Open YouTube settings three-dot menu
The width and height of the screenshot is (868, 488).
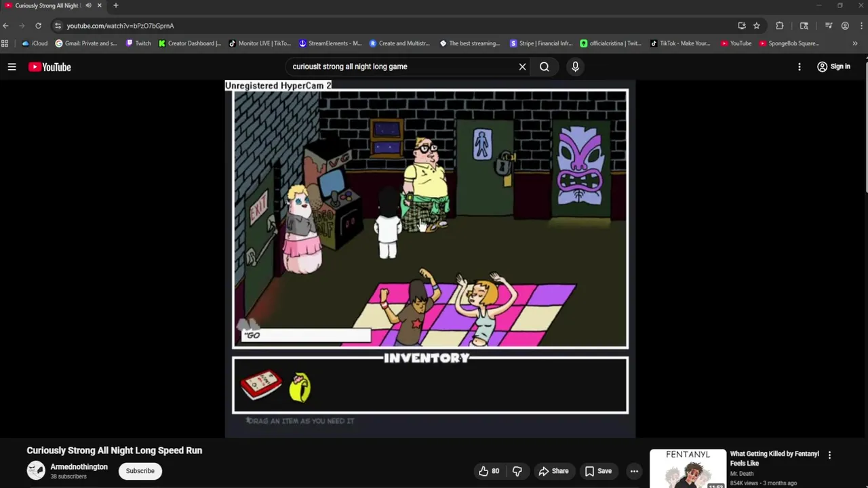pyautogui.click(x=800, y=66)
